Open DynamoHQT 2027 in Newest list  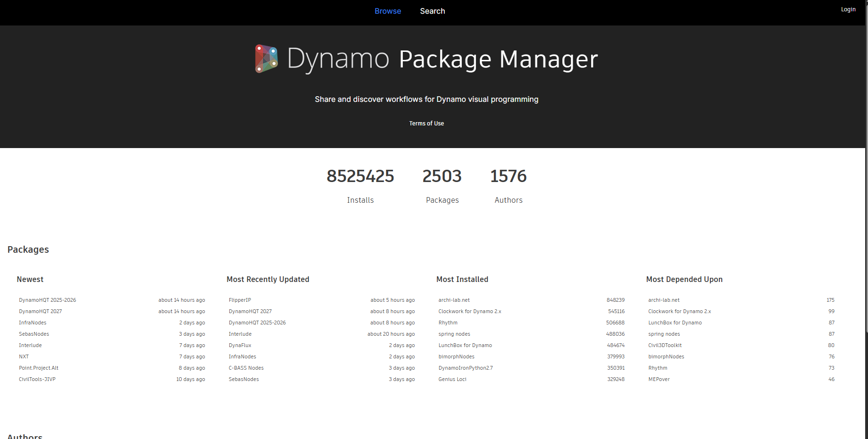(x=40, y=311)
